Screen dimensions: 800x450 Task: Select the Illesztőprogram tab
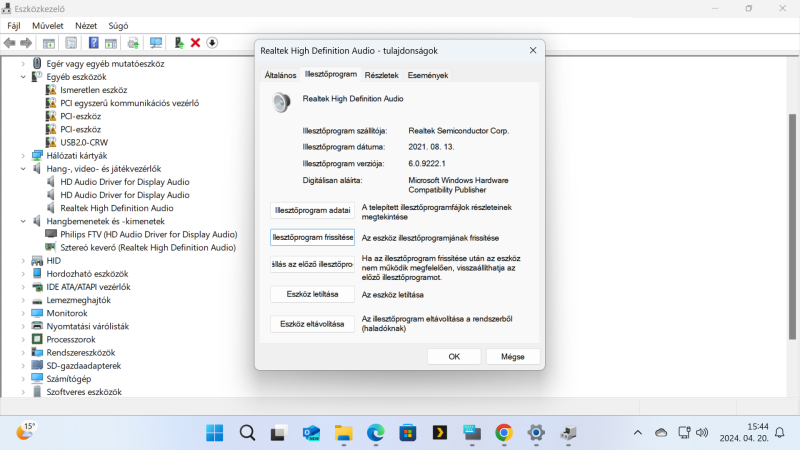click(331, 74)
